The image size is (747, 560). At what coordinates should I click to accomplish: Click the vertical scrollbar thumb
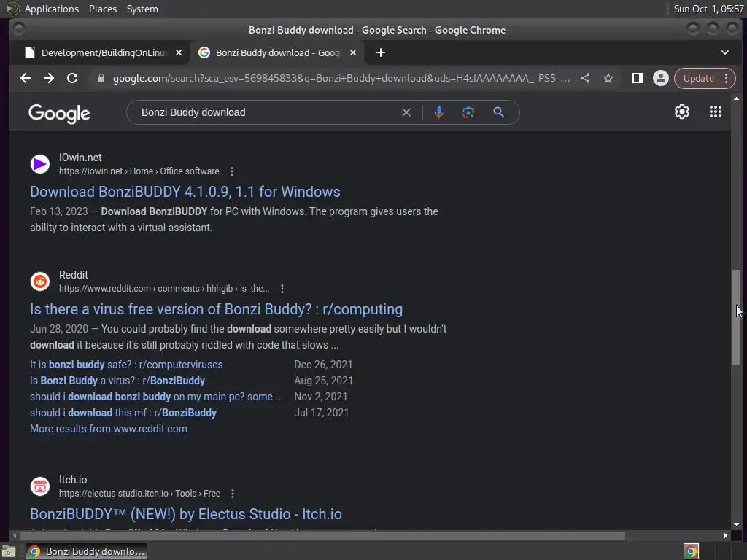(736, 318)
